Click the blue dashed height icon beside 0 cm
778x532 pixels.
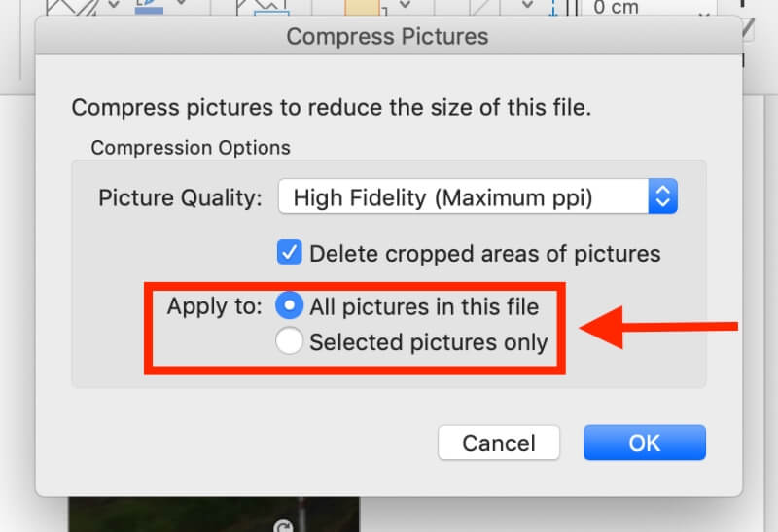[x=553, y=7]
